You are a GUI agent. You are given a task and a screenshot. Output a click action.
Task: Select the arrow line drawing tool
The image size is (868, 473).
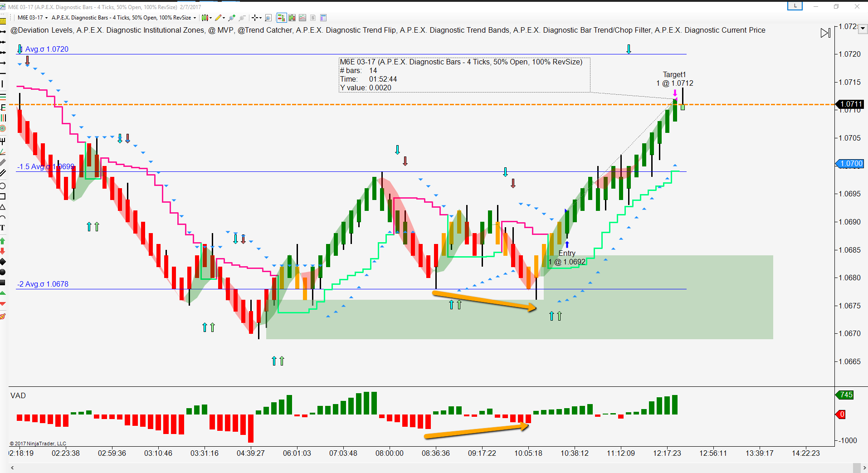click(3, 63)
